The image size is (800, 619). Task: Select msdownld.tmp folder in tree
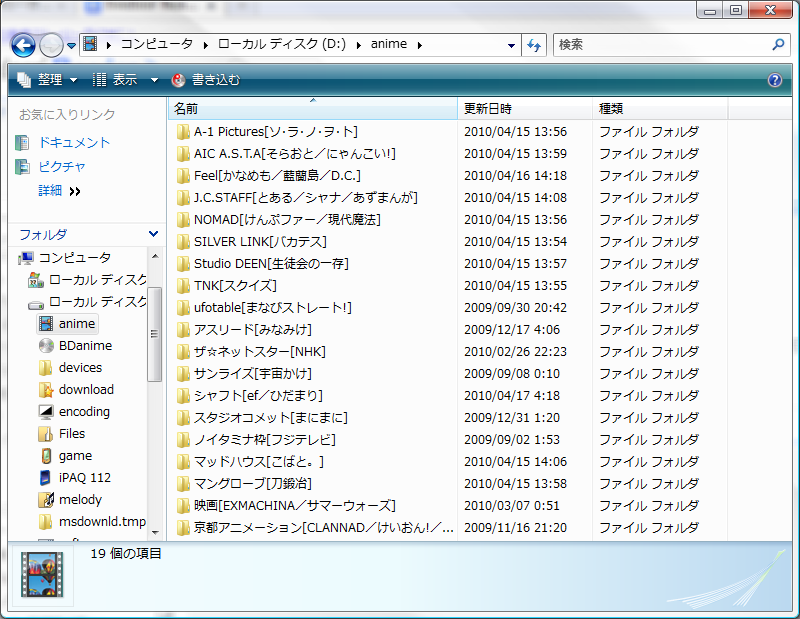tap(102, 522)
